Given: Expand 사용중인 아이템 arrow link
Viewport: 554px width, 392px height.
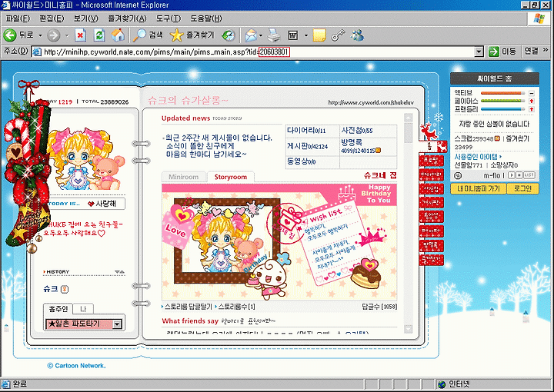Looking at the screenshot, I should [x=478, y=156].
